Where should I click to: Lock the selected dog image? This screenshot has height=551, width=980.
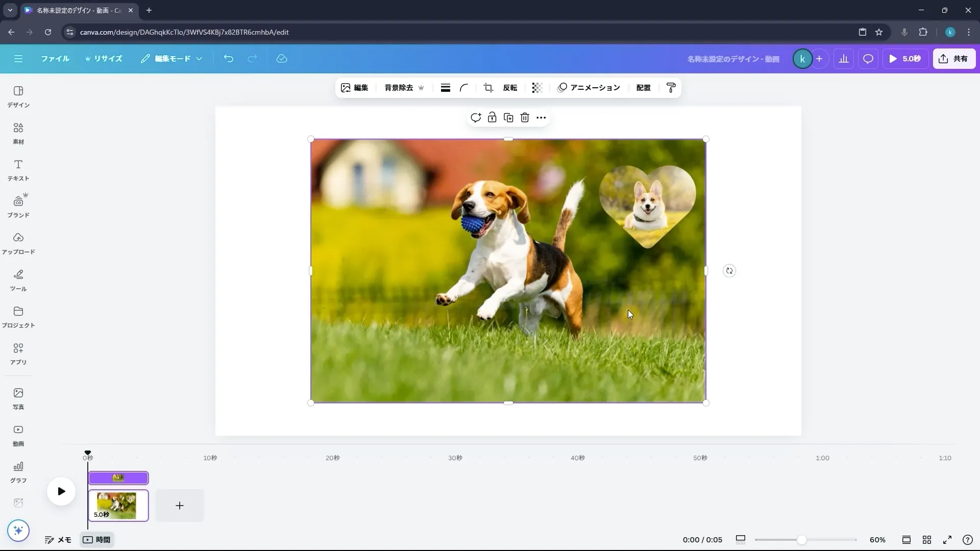(492, 117)
